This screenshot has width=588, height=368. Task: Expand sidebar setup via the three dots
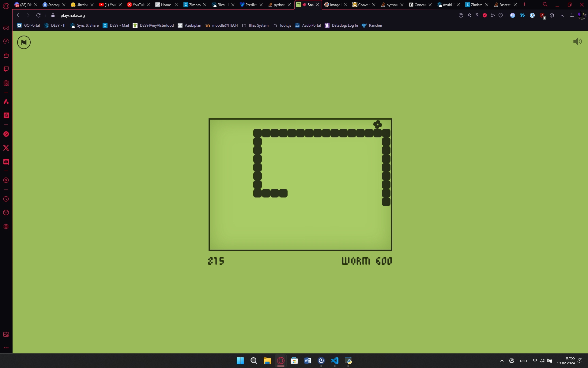click(6, 347)
